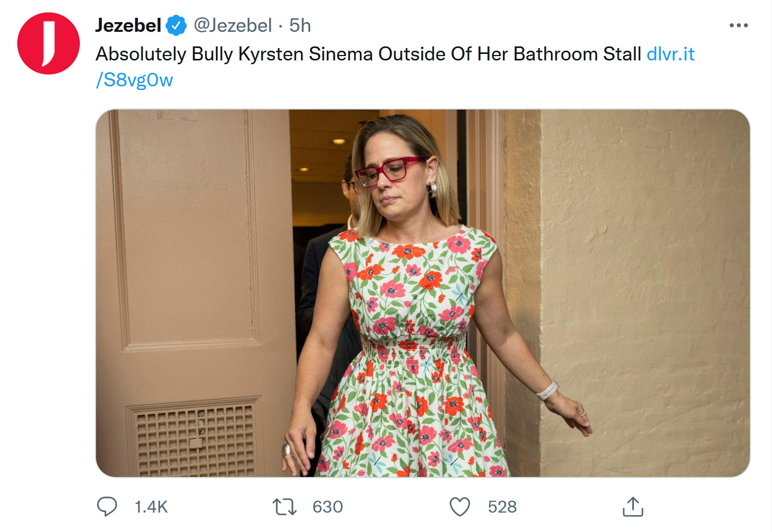772x532 pixels.
Task: Click the 630 retweet count
Action: [x=327, y=507]
